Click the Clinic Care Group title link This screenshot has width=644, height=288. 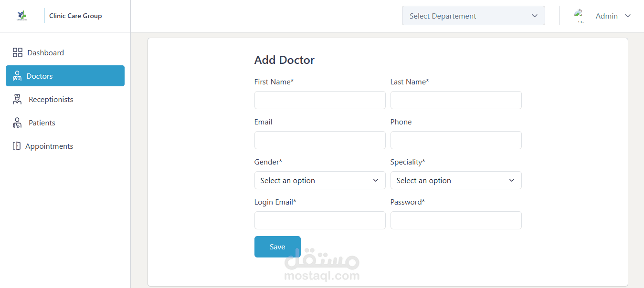click(x=75, y=16)
